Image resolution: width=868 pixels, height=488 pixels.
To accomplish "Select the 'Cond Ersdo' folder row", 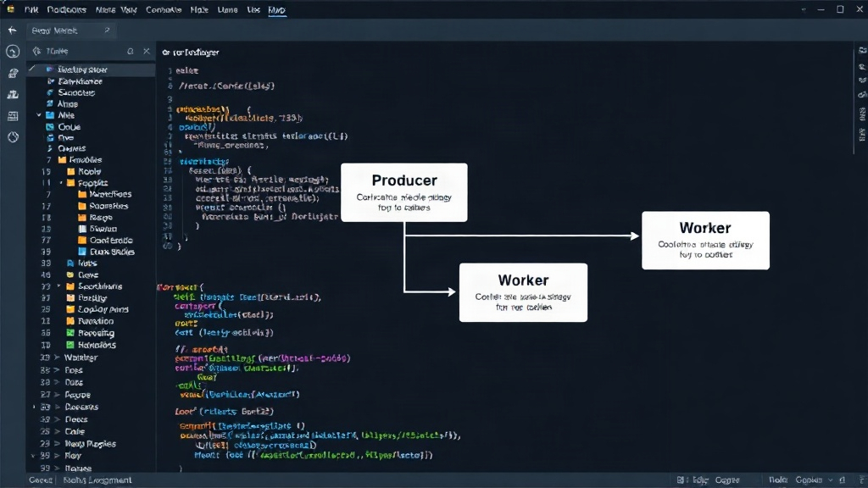I will tap(92, 240).
